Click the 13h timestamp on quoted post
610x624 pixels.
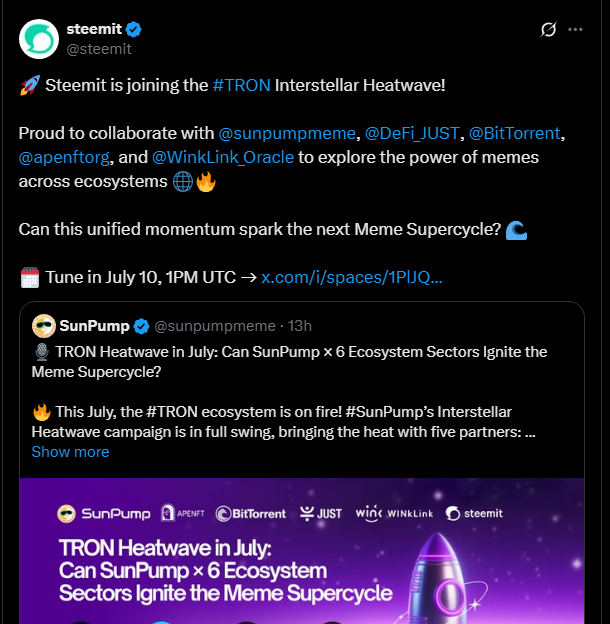(x=299, y=326)
